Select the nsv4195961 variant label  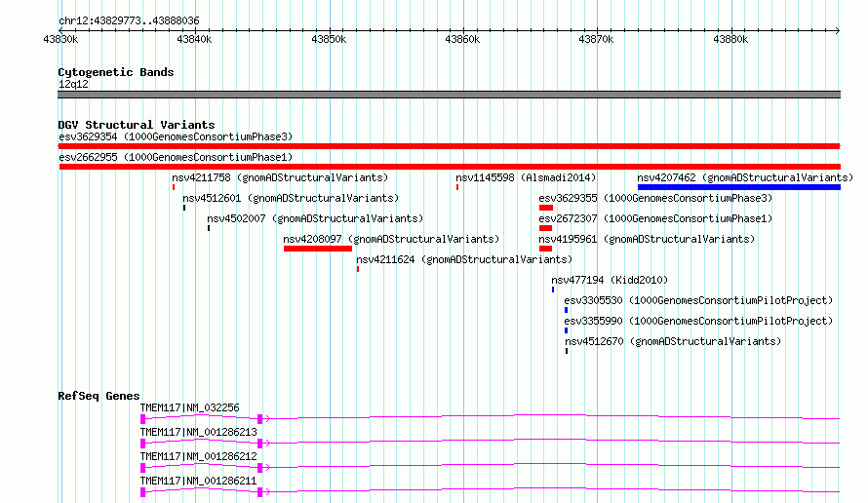point(647,239)
